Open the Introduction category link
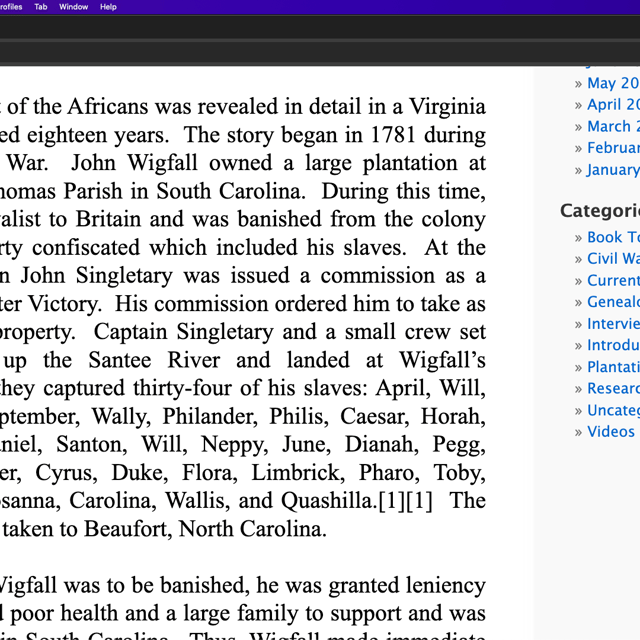The width and height of the screenshot is (640, 640). [613, 345]
